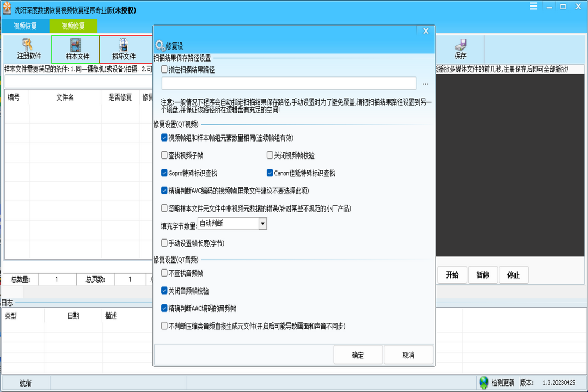The height and width of the screenshot is (392, 588).
Task: Open the 填充字节数量 自动判断 dropdown
Action: point(261,224)
